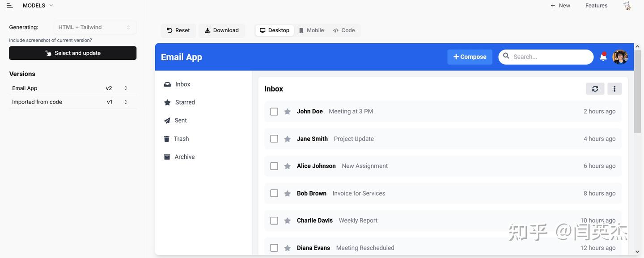Switch to the Mobile preview tab

pos(311,30)
